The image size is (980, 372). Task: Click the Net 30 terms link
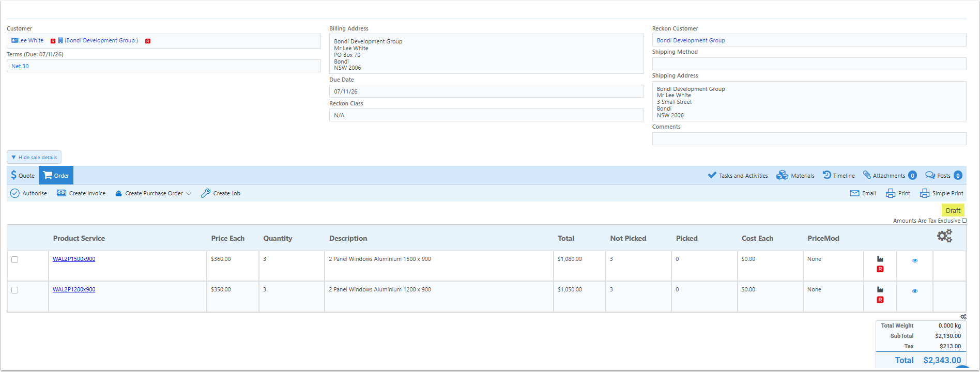coord(20,66)
